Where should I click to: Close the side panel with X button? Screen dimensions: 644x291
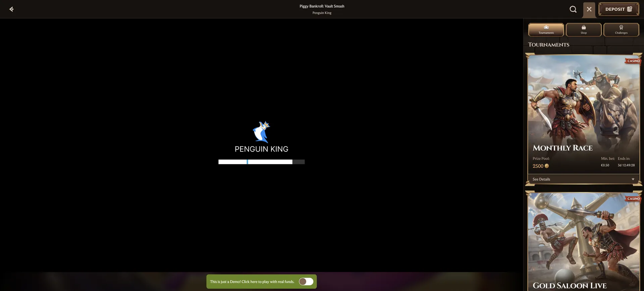pyautogui.click(x=589, y=9)
